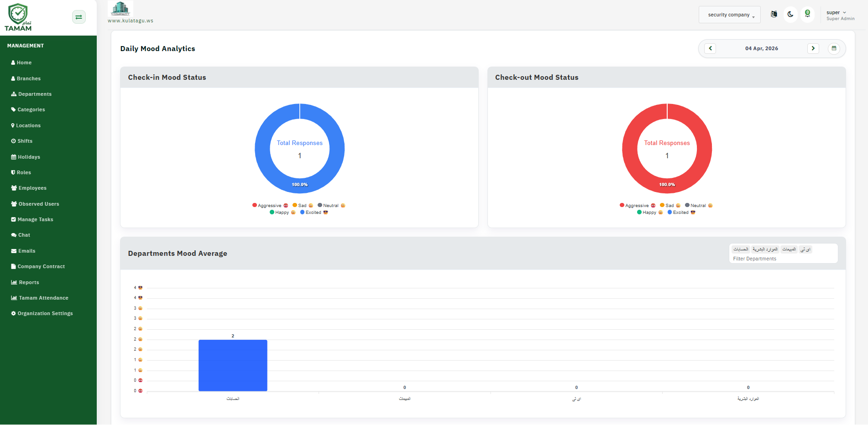The image size is (868, 425).
Task: Toggle Aggressive legend in Check-in chart
Action: pos(270,206)
